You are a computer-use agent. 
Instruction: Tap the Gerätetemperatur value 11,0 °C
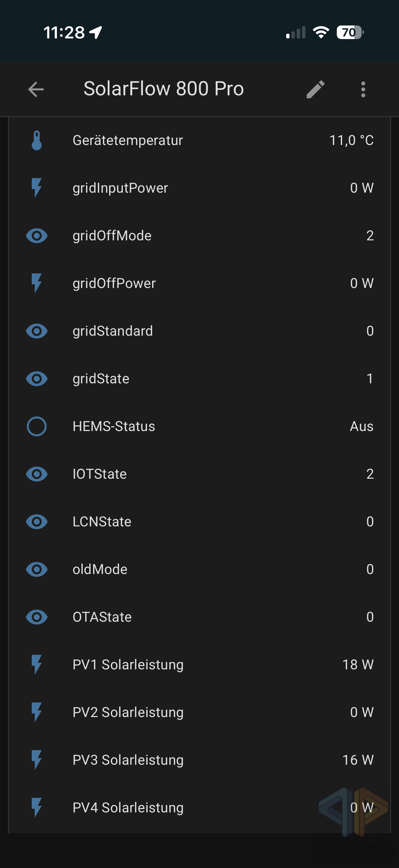(351, 140)
